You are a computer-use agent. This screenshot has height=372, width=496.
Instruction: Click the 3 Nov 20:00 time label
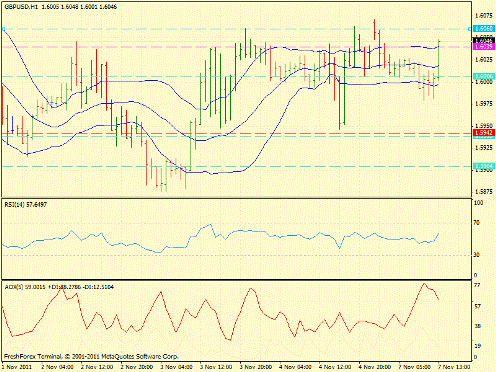coord(256,367)
